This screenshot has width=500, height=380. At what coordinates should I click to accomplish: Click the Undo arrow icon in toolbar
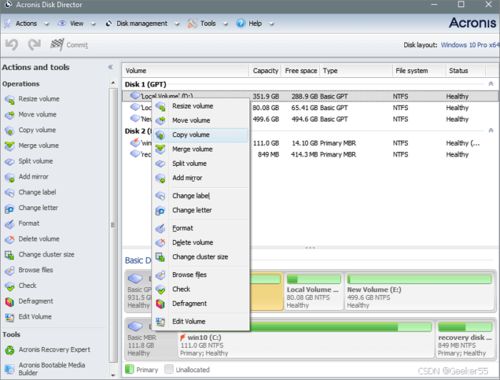tap(12, 45)
